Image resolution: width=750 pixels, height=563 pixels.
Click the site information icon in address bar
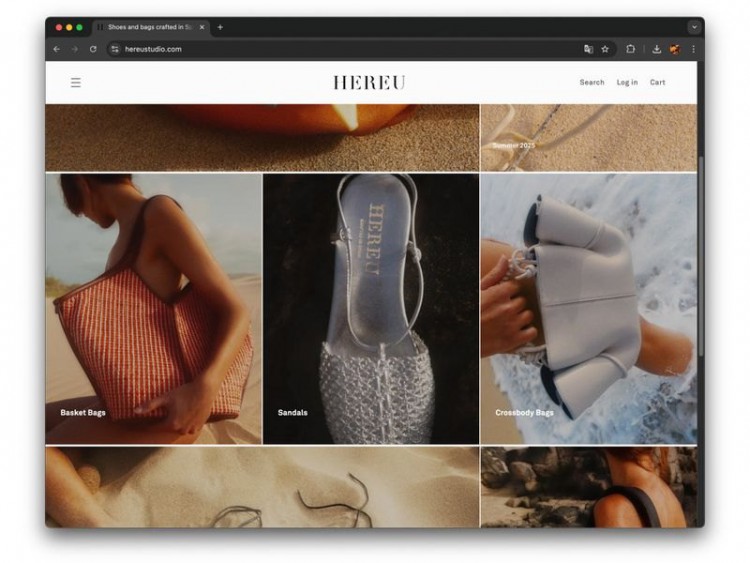[x=115, y=49]
